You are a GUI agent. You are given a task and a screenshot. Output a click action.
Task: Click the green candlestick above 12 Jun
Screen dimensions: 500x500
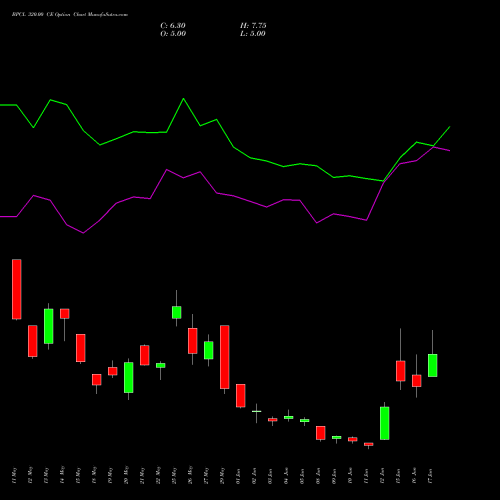[x=385, y=423]
